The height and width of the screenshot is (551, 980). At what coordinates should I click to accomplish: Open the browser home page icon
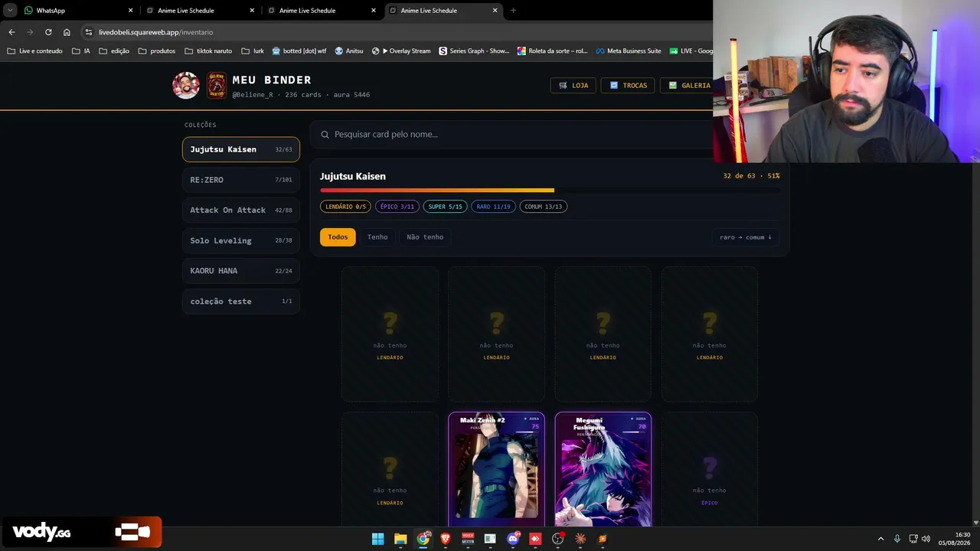(67, 32)
